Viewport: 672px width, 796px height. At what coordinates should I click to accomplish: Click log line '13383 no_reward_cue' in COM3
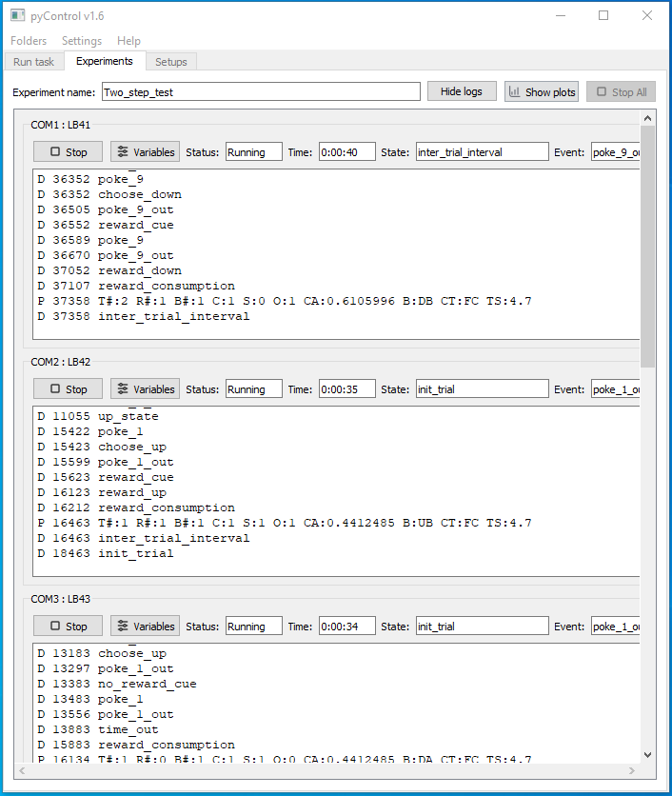click(117, 684)
